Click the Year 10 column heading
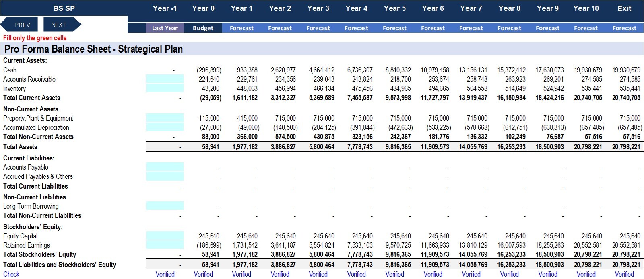The image size is (644, 279). tap(586, 8)
